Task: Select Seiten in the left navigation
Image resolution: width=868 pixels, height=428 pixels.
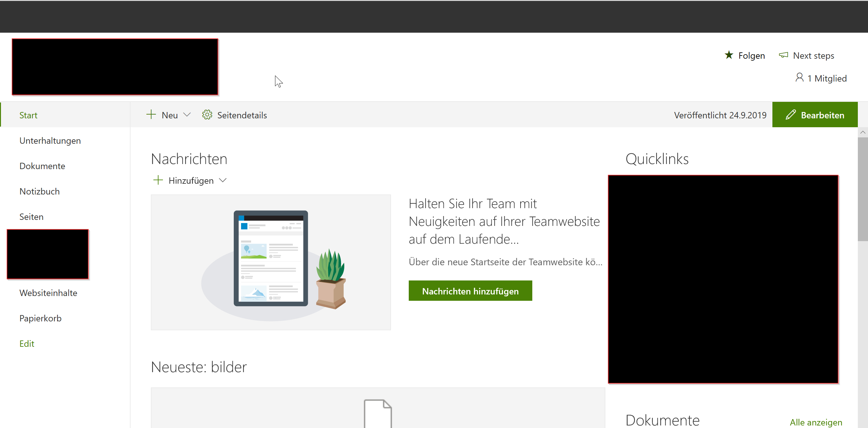Action: tap(31, 217)
